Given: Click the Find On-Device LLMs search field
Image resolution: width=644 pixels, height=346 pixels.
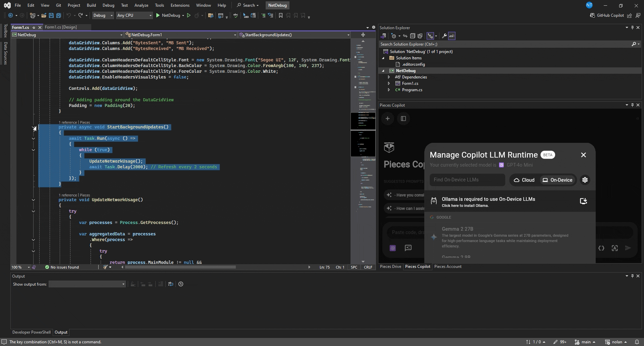Looking at the screenshot, I should point(467,180).
